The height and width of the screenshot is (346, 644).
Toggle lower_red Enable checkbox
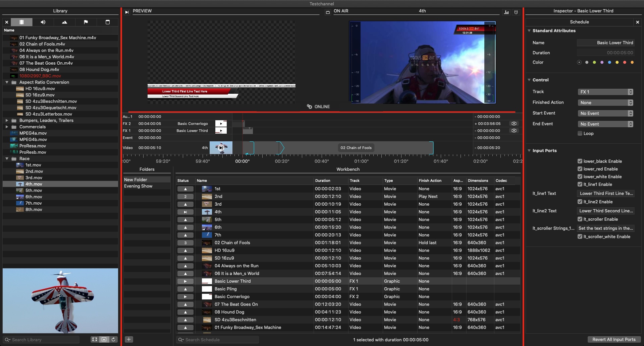click(x=580, y=169)
